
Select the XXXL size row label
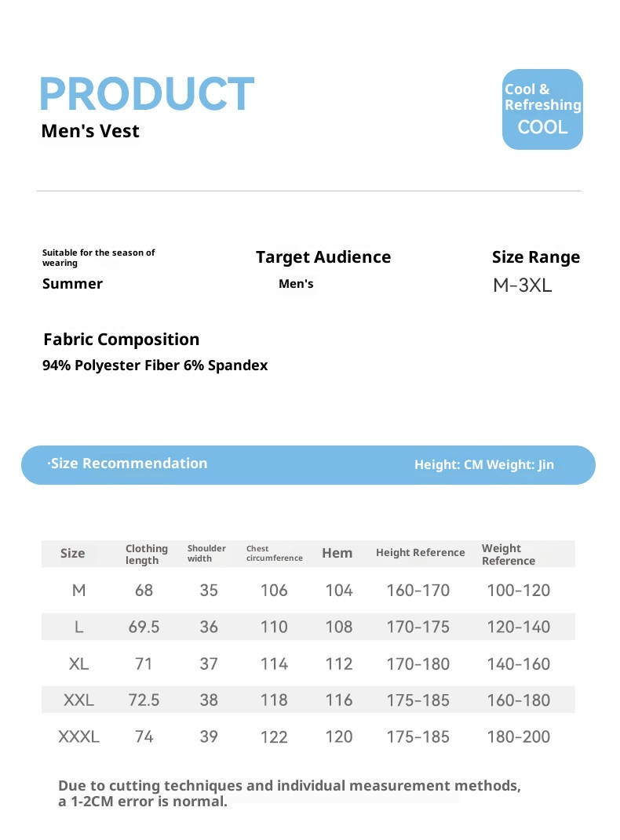tap(78, 737)
